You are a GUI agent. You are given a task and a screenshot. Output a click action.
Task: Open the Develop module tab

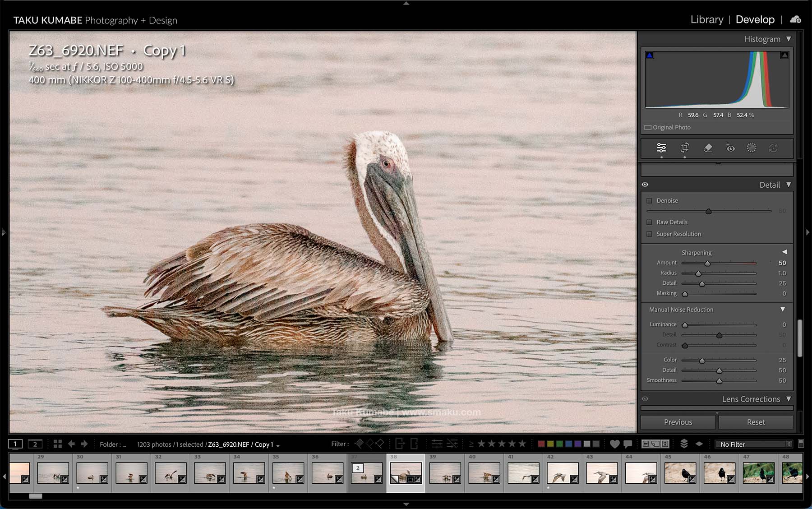pos(755,20)
